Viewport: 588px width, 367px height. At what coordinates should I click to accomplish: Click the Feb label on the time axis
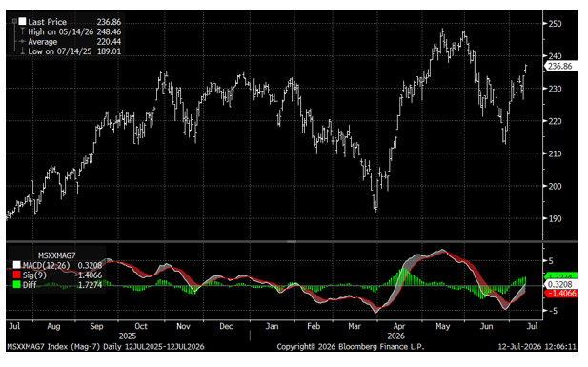(x=314, y=326)
